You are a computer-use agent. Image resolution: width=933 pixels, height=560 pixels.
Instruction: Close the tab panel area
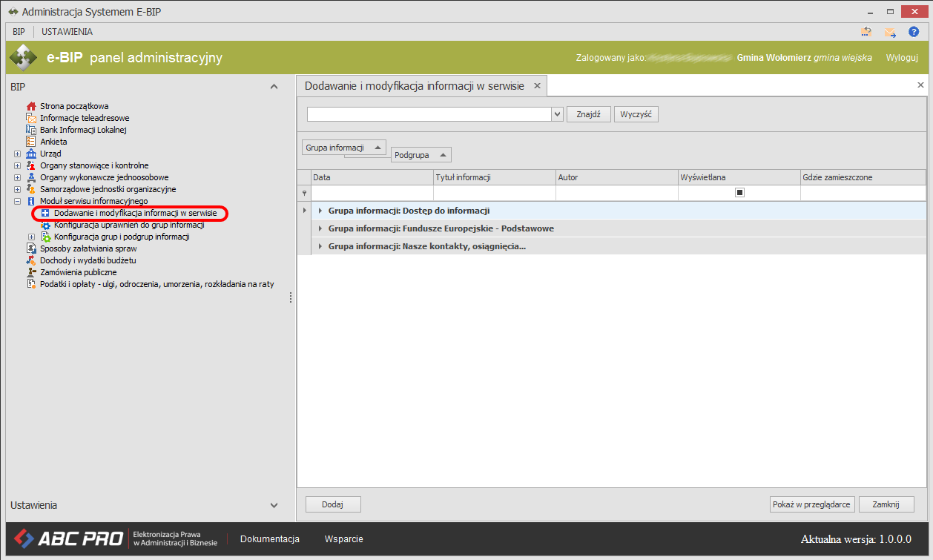920,85
